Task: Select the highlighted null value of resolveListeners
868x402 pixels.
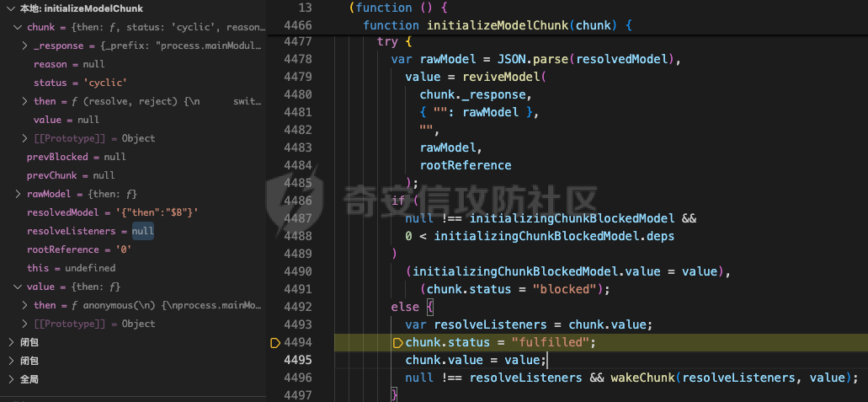Action: (x=142, y=231)
